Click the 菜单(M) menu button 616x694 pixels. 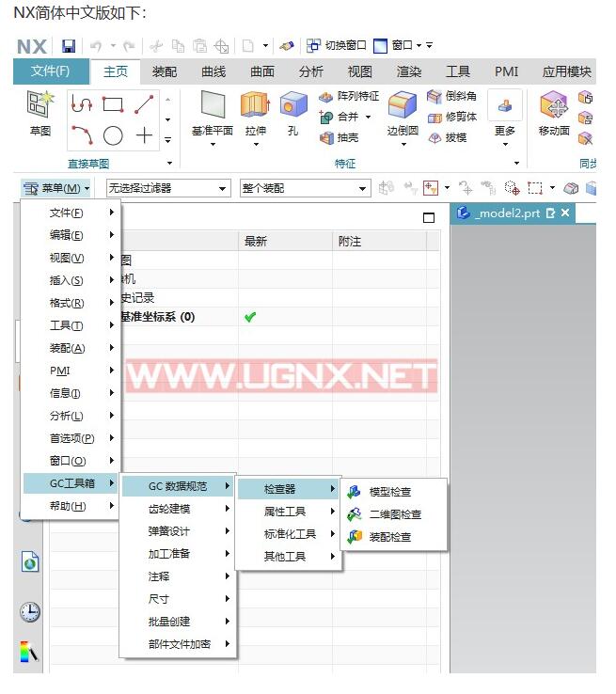(x=56, y=188)
